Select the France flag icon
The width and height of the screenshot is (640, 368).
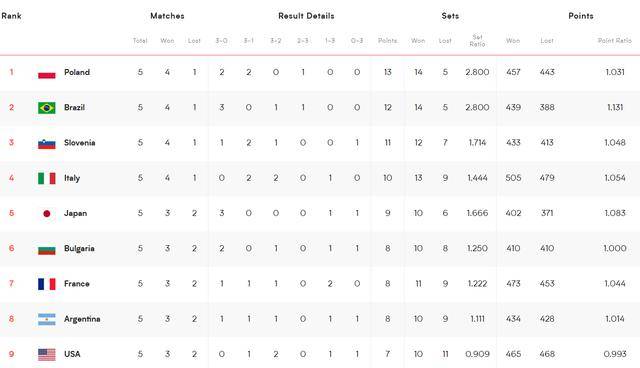47,284
